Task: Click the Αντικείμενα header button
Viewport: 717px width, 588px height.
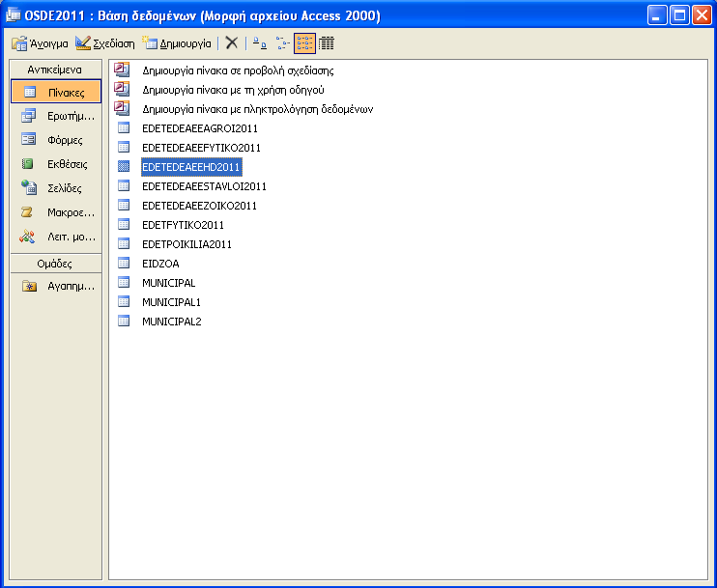Action: point(56,70)
